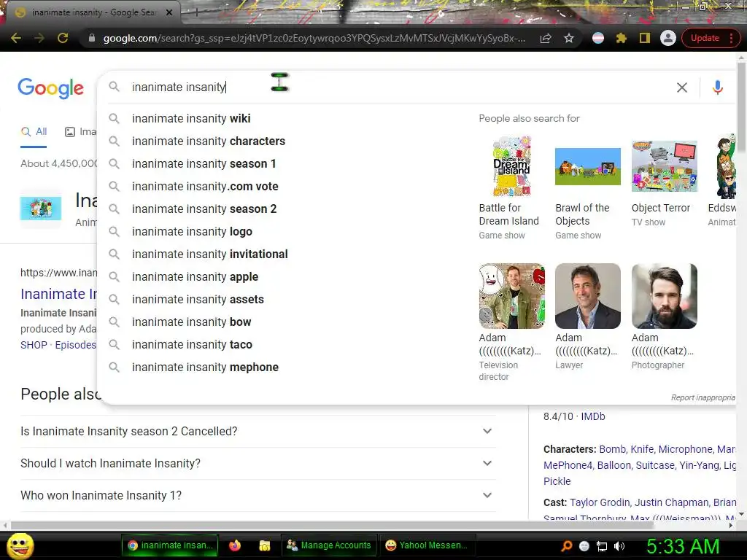Close the inanimate insanity browser tab

pos(169,12)
